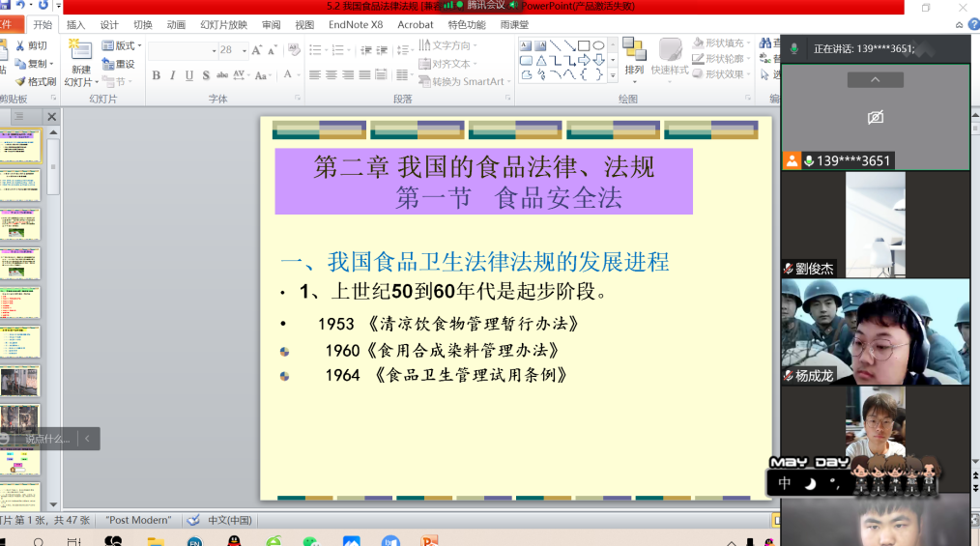
Task: Open WeChat from the taskbar
Action: point(310,541)
